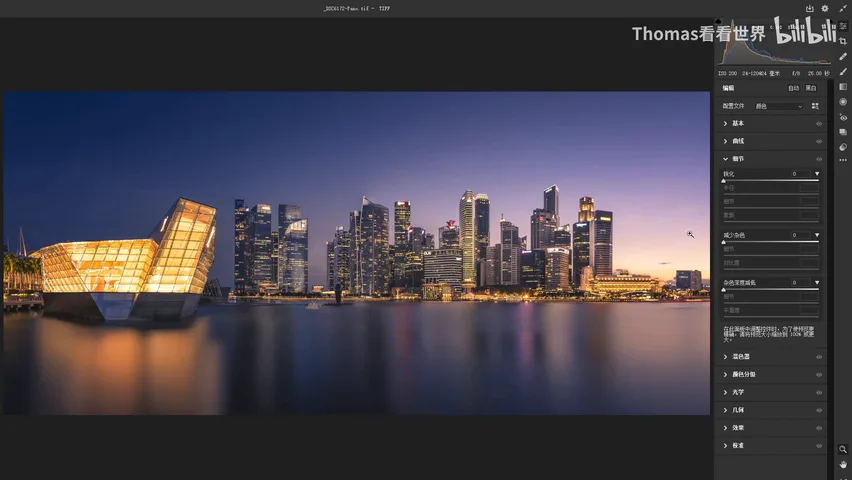Expand the 效果 panel
852x480 pixels.
[725, 428]
